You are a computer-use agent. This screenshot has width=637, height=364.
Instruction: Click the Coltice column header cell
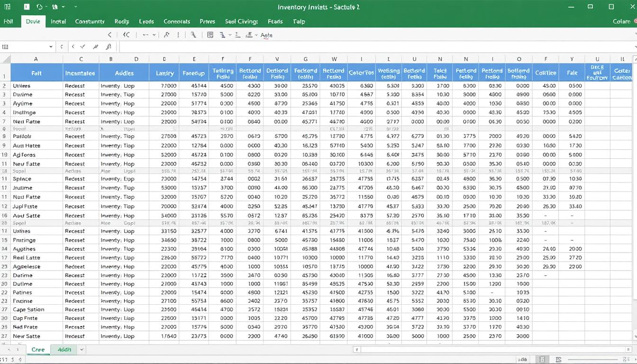pos(546,73)
